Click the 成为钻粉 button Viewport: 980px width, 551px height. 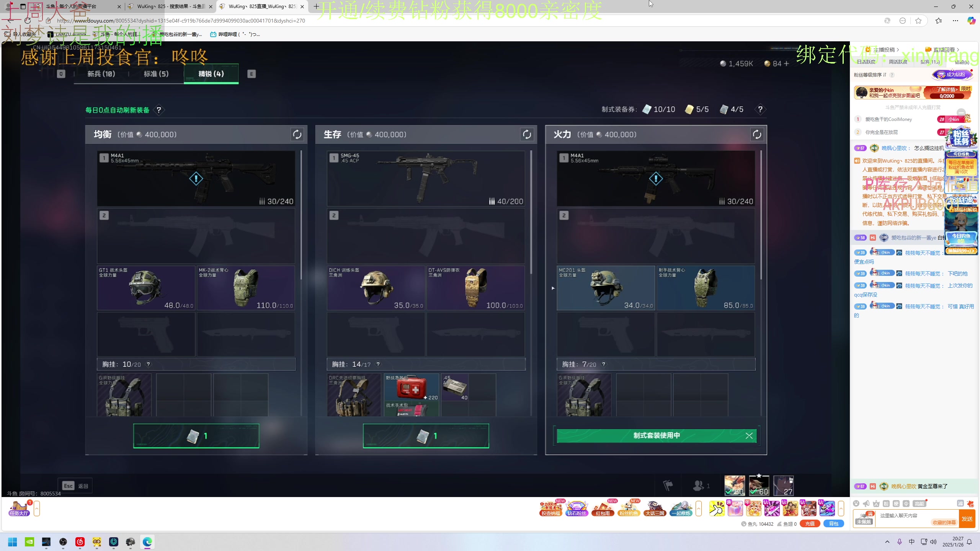[x=952, y=75]
